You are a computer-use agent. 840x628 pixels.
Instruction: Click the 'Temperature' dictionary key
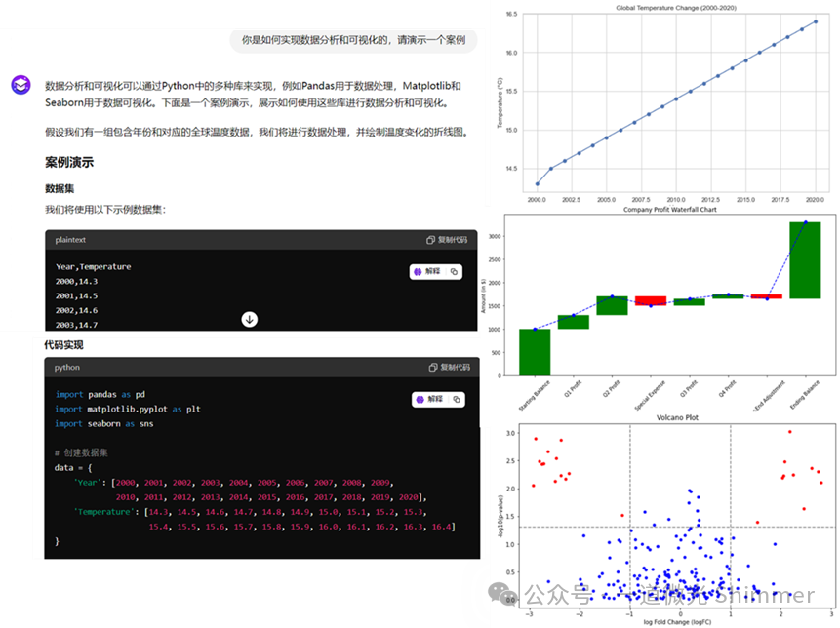(x=104, y=512)
